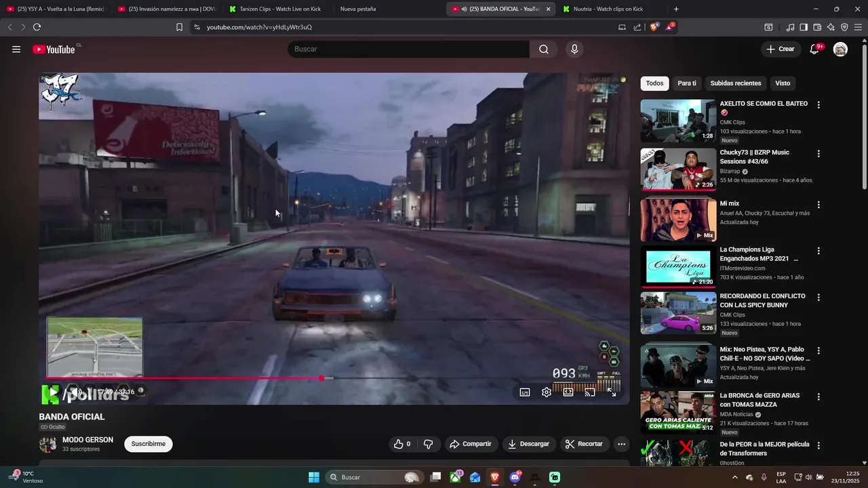Open the Xbox app in the taskbar
868x488 pixels.
pos(456,477)
